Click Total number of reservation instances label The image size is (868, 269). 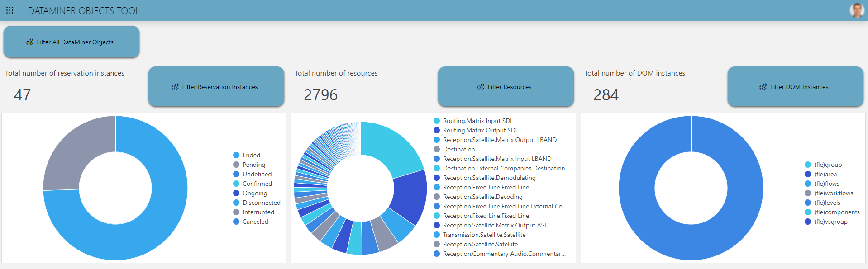(x=65, y=73)
